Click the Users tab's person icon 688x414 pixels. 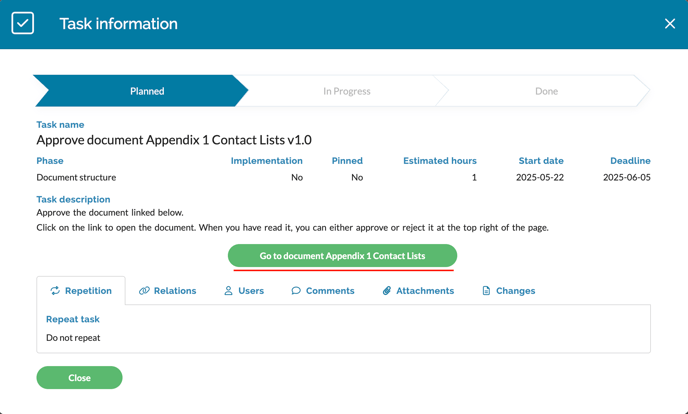point(228,291)
